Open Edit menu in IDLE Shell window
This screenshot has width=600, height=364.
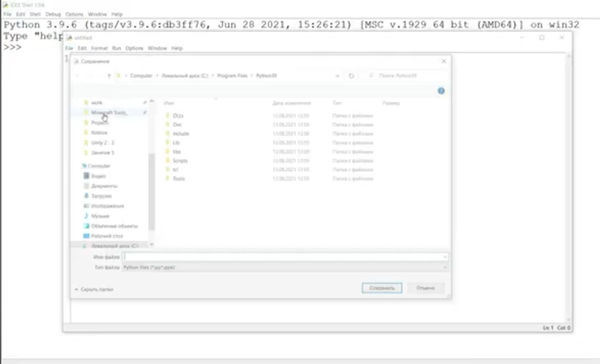21,15
